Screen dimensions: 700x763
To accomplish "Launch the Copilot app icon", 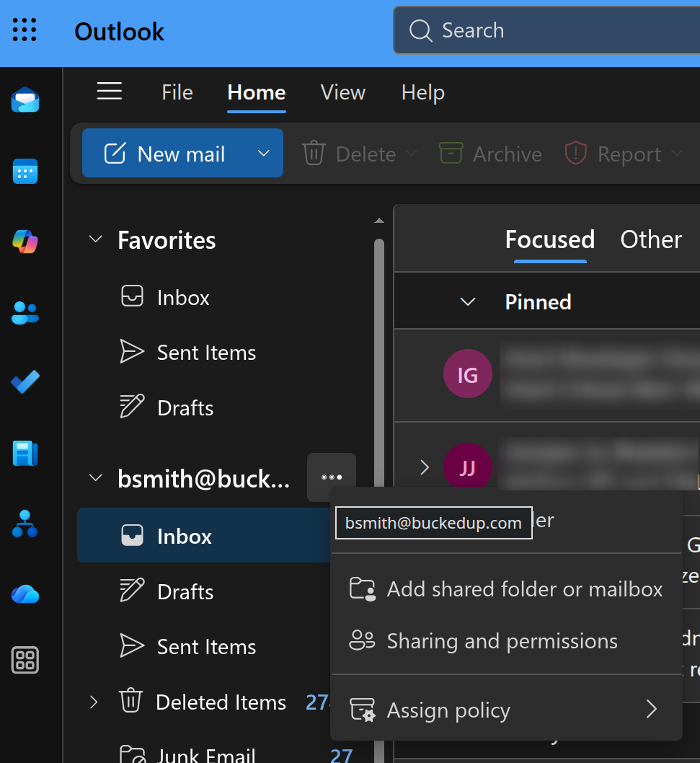I will point(25,242).
